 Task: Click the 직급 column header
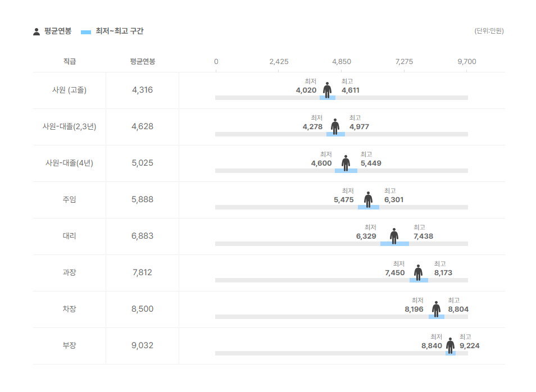[x=70, y=61]
